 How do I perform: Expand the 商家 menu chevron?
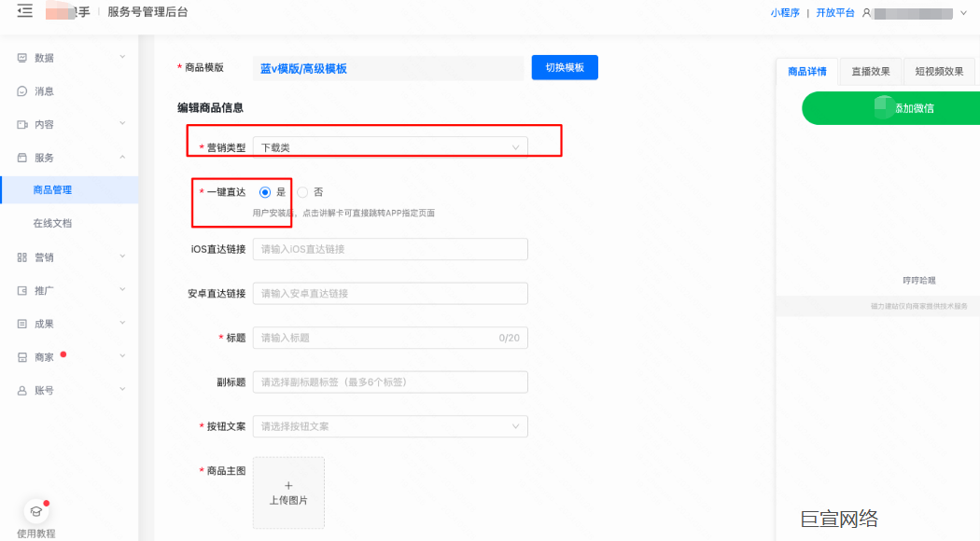coord(122,356)
